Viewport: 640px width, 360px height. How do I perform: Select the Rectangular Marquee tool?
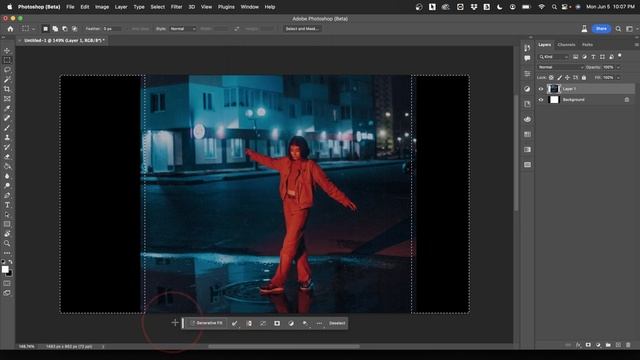pos(7,60)
